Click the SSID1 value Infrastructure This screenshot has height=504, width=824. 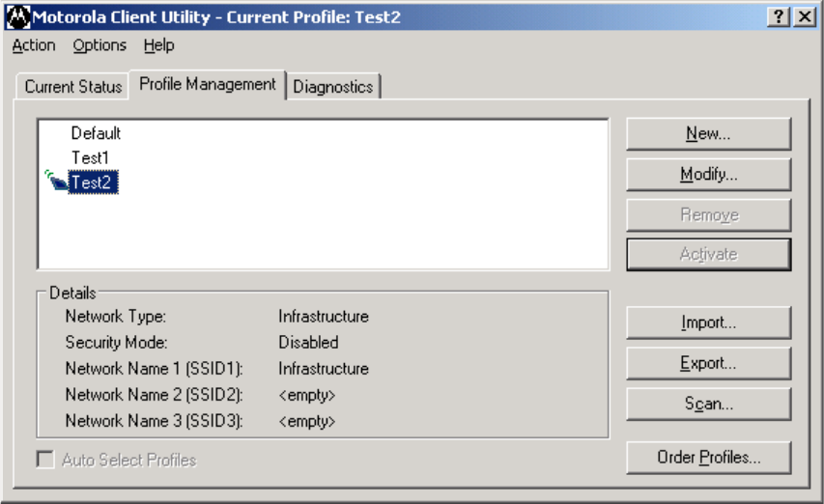pos(324,369)
